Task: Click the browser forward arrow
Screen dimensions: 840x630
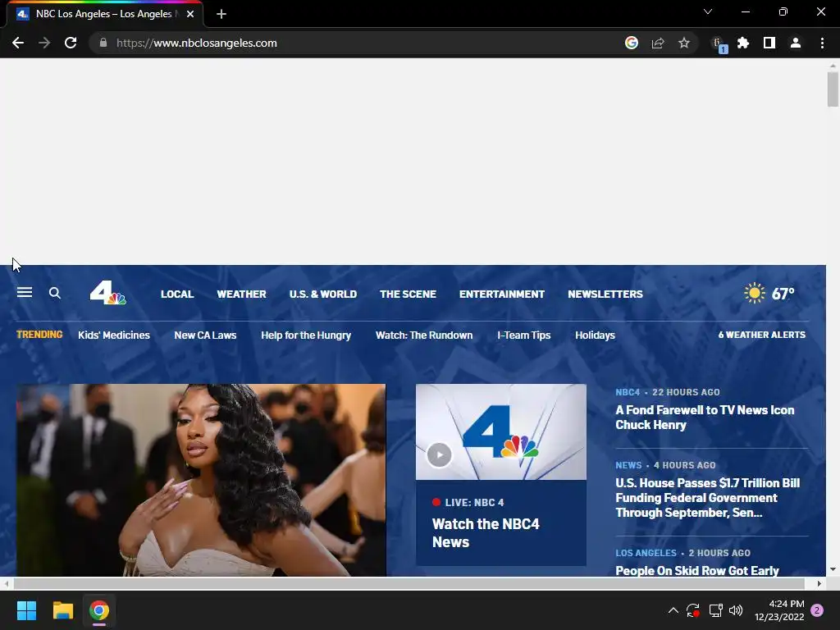Action: (x=44, y=43)
